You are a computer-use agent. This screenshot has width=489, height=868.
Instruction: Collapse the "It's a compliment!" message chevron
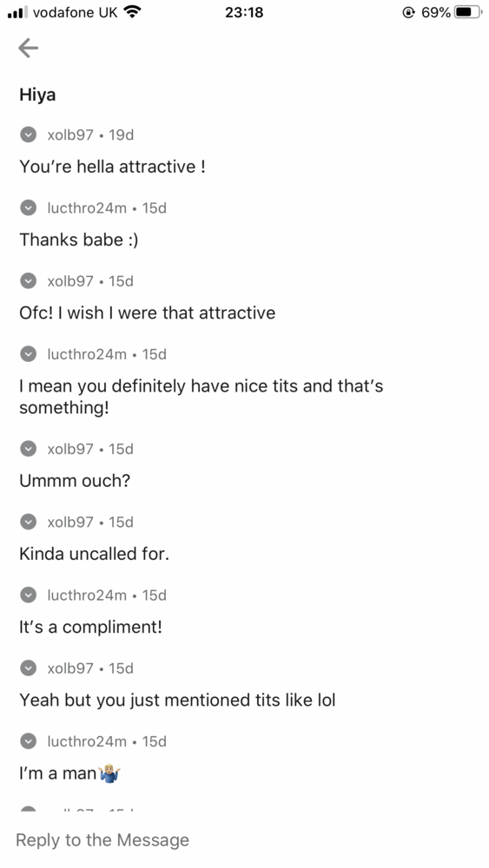pyautogui.click(x=29, y=595)
